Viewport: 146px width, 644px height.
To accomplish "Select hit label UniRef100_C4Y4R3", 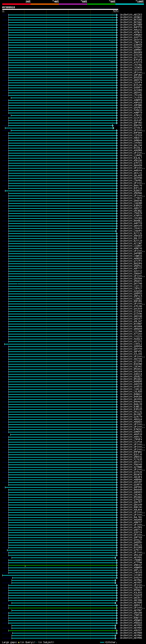I will (x=131, y=575).
